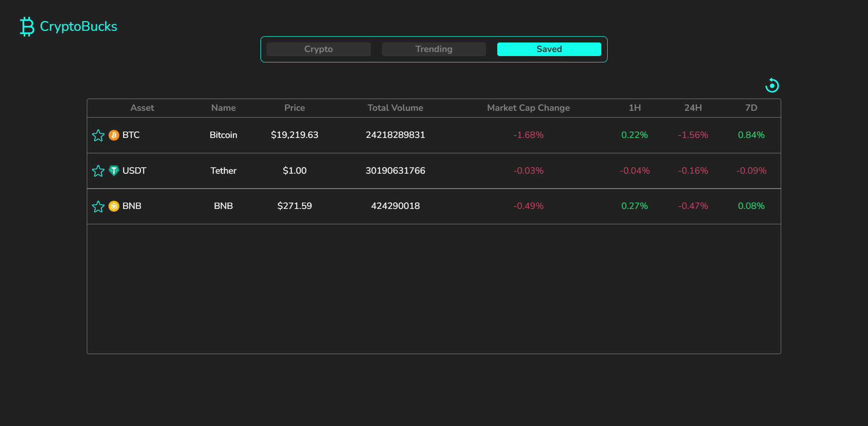Open the CryptoBucks home link
The image size is (868, 426).
click(78, 26)
